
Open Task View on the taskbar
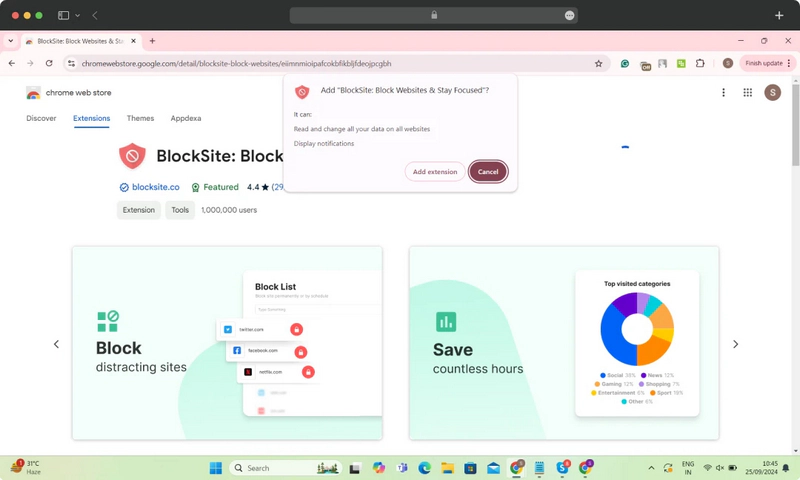point(355,468)
